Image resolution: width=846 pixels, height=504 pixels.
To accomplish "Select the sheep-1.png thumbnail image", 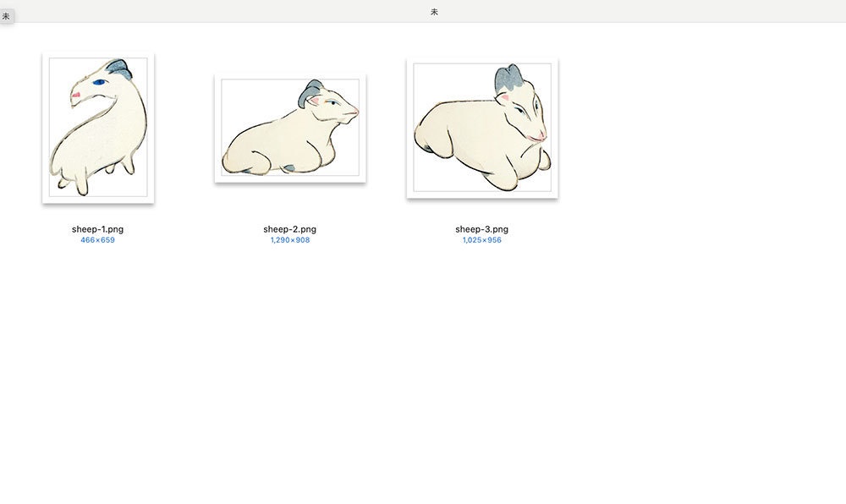I will pos(98,128).
